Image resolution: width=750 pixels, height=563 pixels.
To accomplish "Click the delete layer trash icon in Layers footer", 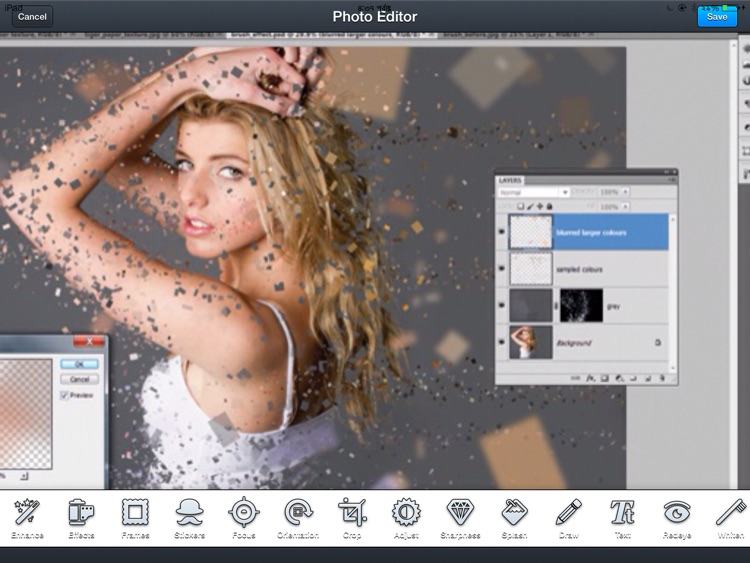I will [x=662, y=378].
